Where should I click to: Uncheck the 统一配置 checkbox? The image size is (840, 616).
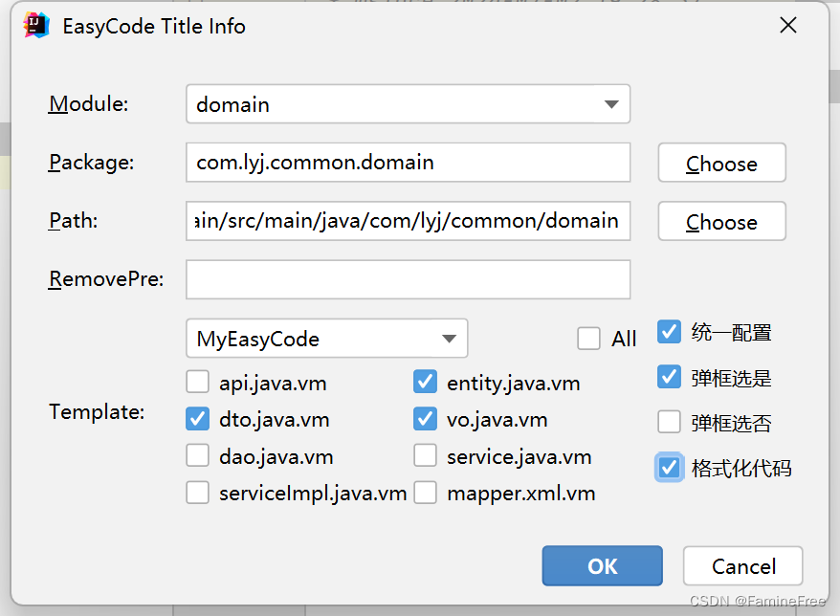coord(669,332)
